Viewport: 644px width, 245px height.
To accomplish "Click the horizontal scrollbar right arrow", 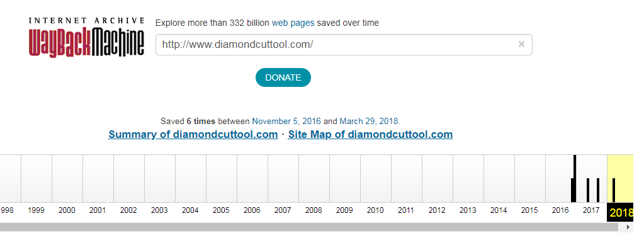I will pyautogui.click(x=628, y=227).
